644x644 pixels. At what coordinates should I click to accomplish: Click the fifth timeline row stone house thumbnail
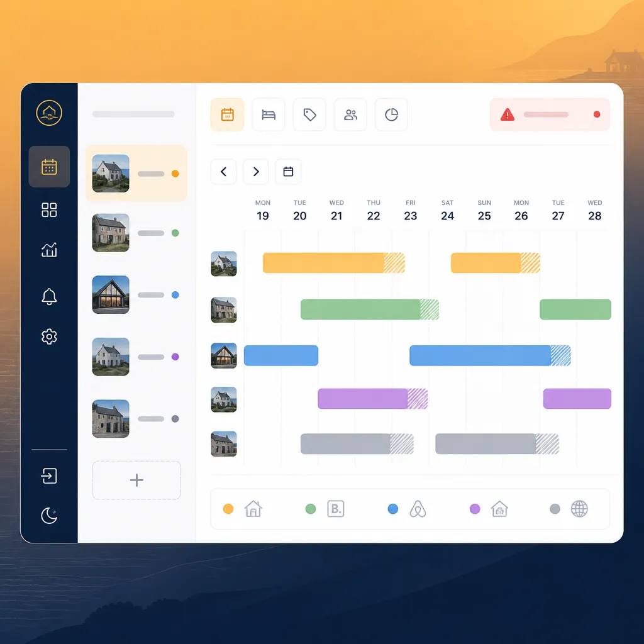point(224,443)
